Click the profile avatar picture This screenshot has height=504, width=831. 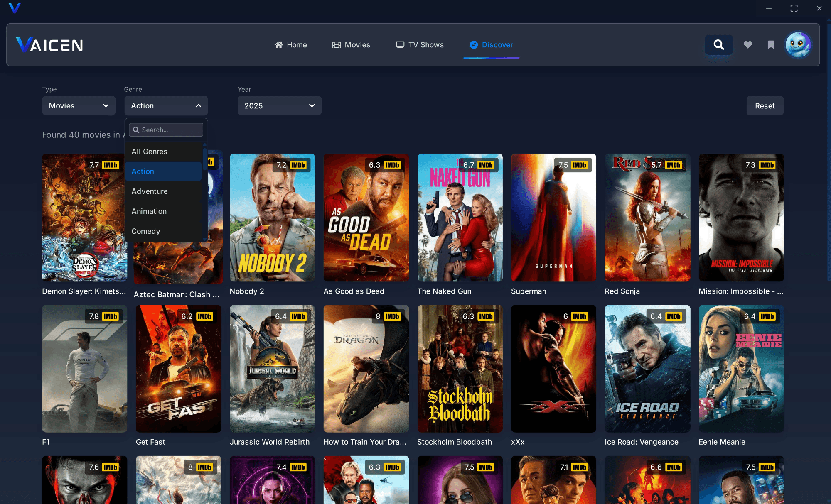798,44
